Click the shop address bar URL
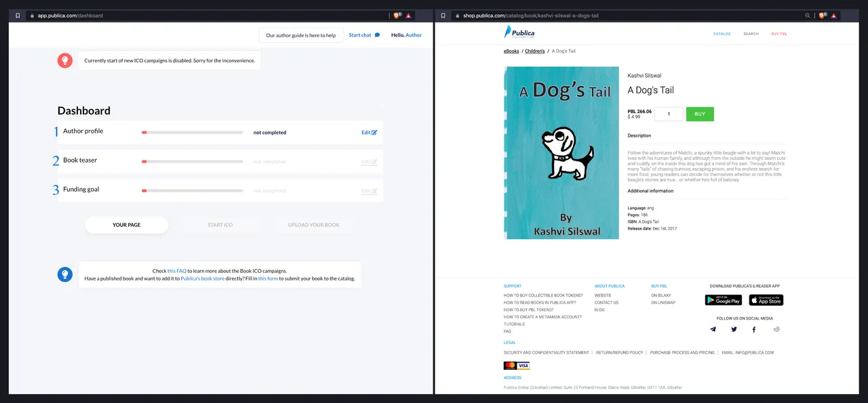This screenshot has width=868, height=403. pyautogui.click(x=531, y=16)
